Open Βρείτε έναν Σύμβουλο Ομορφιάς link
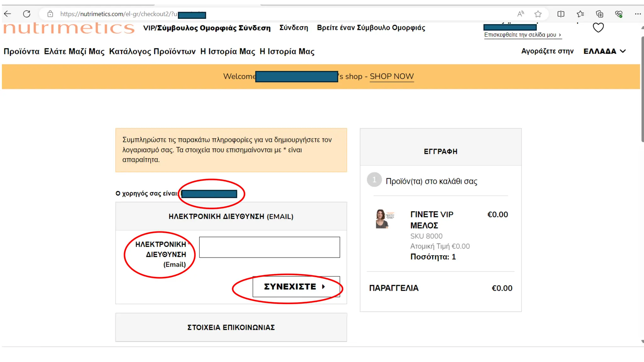Screen dimensions: 644x362 click(371, 28)
